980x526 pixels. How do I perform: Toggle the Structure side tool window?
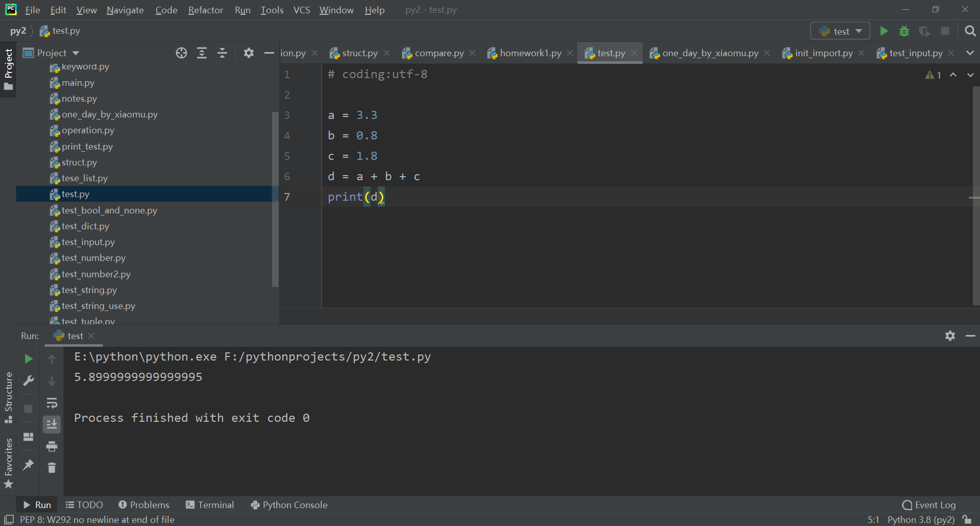(x=8, y=397)
